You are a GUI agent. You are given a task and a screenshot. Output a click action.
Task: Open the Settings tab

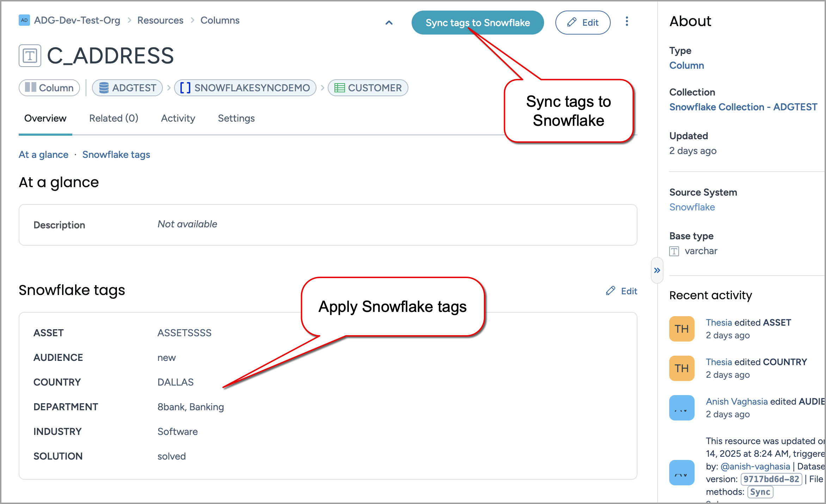236,118
